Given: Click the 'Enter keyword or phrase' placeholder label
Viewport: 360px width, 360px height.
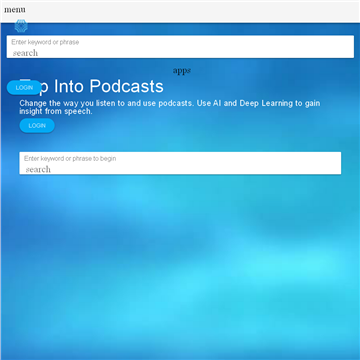Looking at the screenshot, I should (x=45, y=42).
